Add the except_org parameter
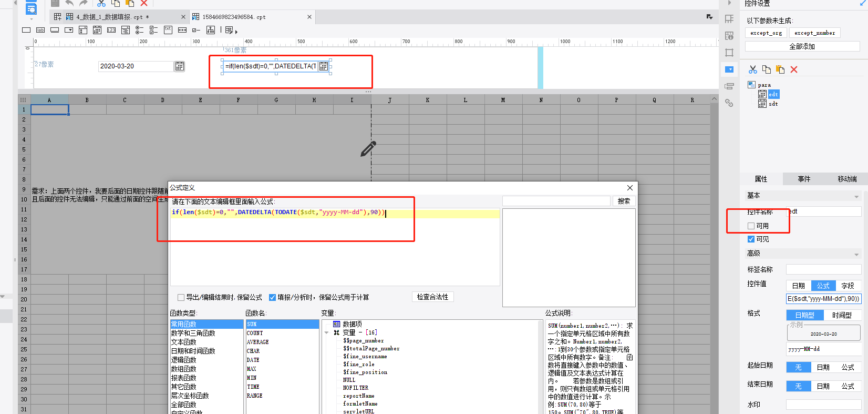 (x=766, y=33)
